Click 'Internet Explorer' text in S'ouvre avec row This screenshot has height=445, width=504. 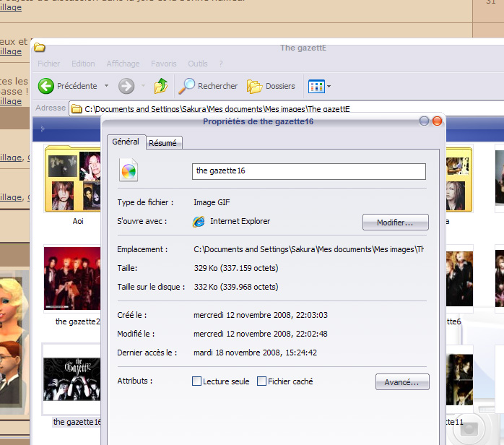coord(240,221)
